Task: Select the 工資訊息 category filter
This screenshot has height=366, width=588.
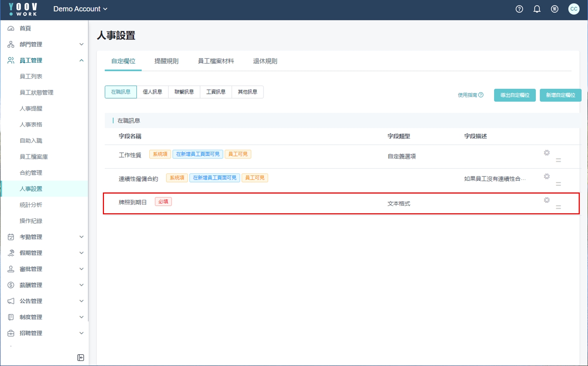Action: coord(216,92)
